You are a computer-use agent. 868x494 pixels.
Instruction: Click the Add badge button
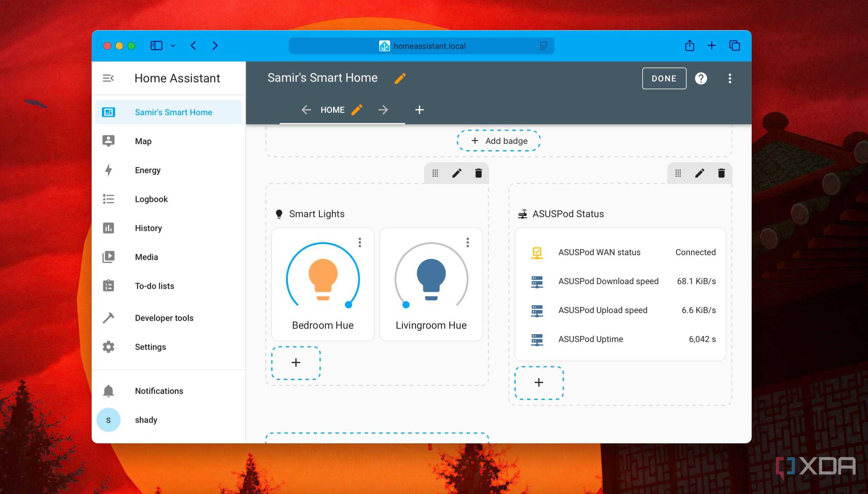[499, 141]
